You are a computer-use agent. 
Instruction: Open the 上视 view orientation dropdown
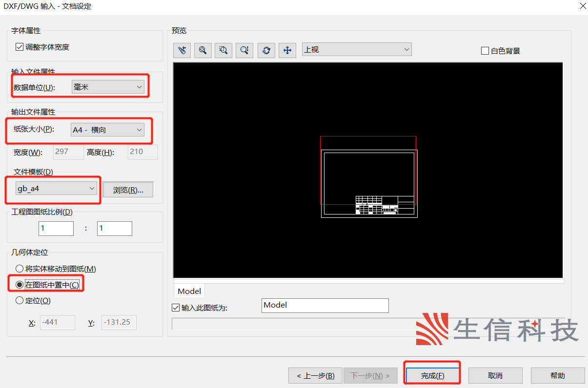(357, 49)
